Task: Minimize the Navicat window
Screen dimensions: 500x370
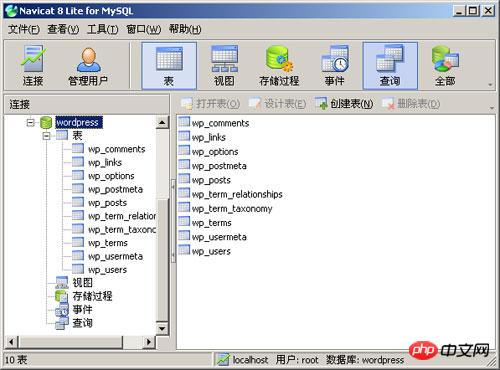Action: tap(459, 11)
